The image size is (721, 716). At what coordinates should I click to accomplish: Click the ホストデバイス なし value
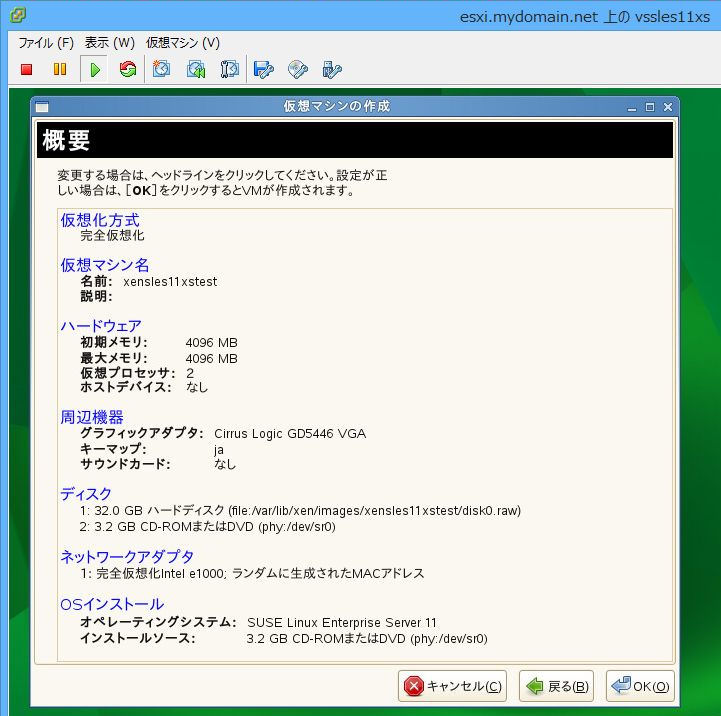(197, 387)
